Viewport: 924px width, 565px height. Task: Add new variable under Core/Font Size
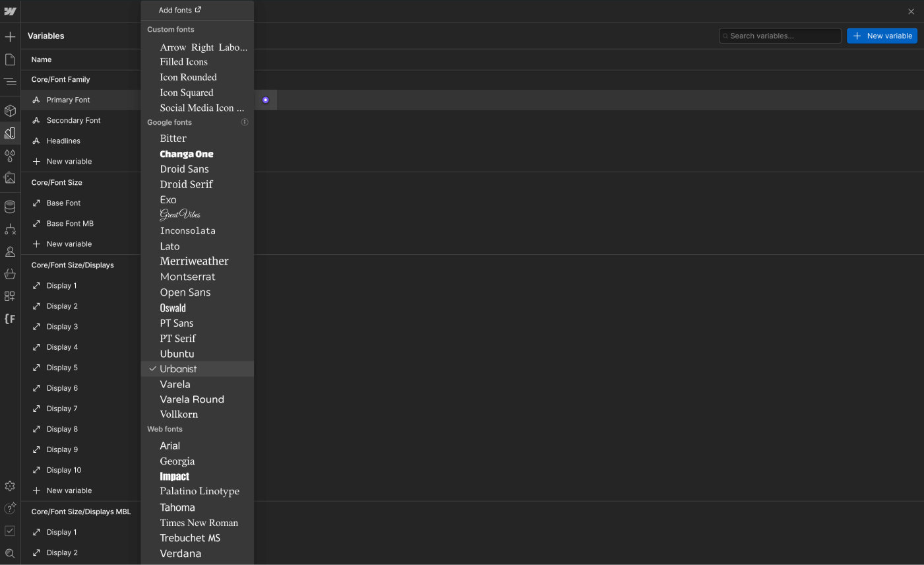[x=63, y=244]
